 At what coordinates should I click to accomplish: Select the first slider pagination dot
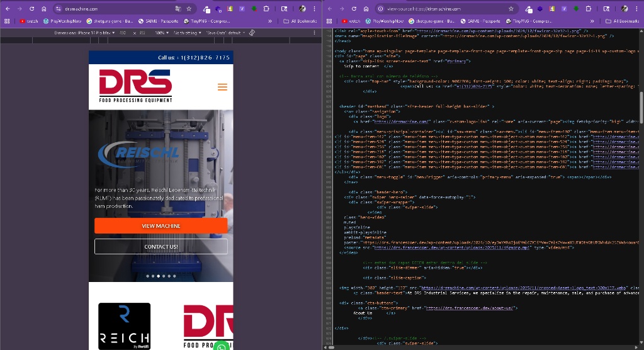[x=147, y=276]
